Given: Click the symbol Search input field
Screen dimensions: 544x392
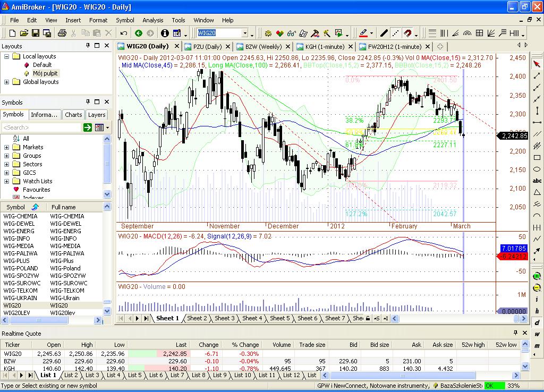Looking at the screenshot, I should (41, 127).
